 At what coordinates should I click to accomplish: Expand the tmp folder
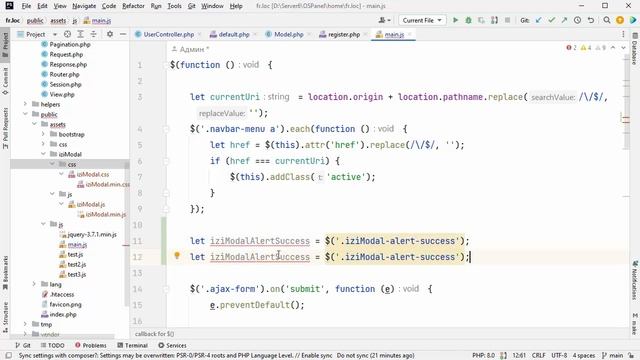[x=25, y=324]
